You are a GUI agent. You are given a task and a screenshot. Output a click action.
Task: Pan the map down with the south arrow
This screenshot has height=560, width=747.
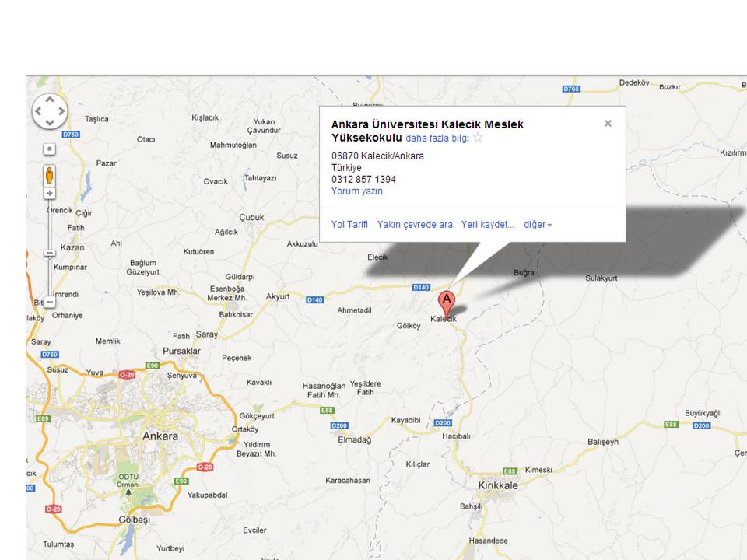50,123
